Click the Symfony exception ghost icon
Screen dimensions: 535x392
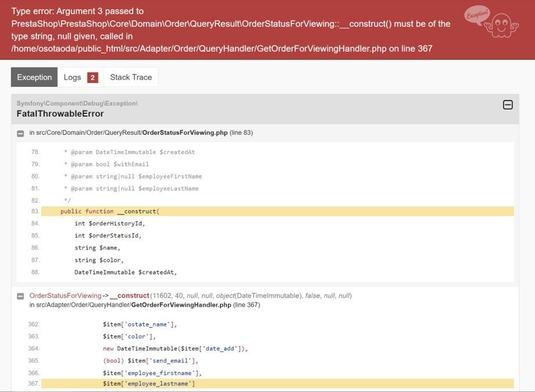[x=491, y=22]
